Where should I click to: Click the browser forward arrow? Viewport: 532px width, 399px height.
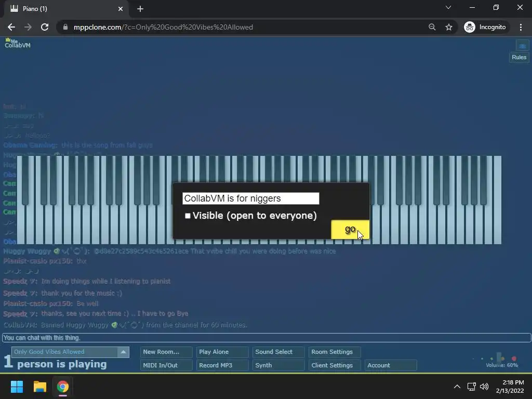click(x=28, y=27)
